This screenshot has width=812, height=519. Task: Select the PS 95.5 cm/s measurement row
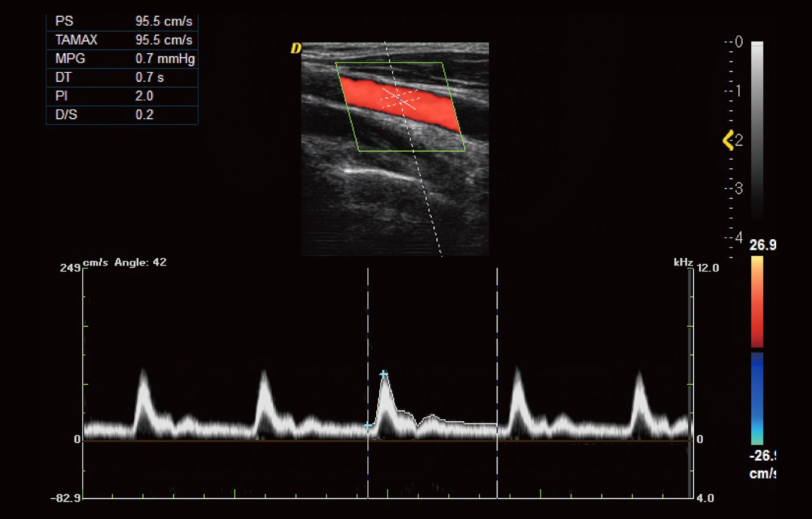coord(122,21)
